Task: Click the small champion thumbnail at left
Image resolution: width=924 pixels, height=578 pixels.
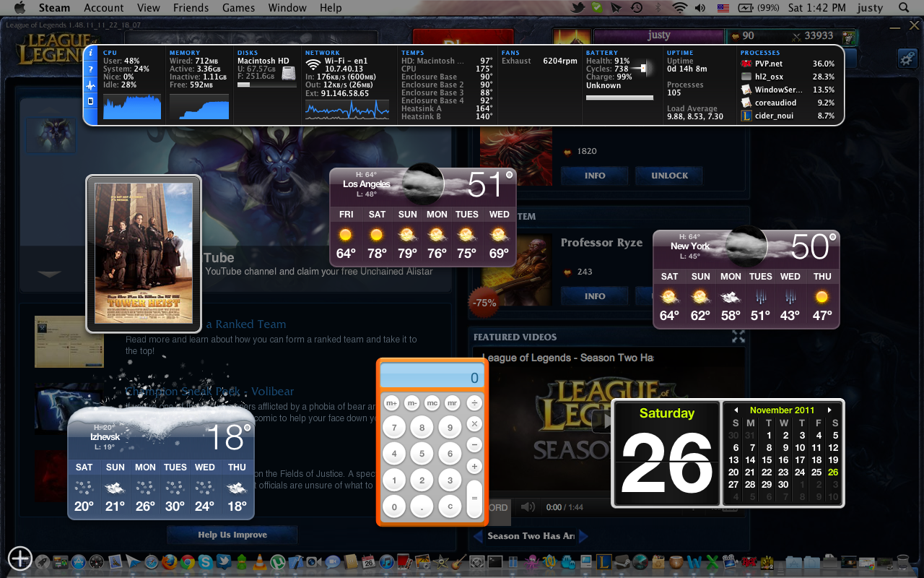Action: [x=51, y=135]
